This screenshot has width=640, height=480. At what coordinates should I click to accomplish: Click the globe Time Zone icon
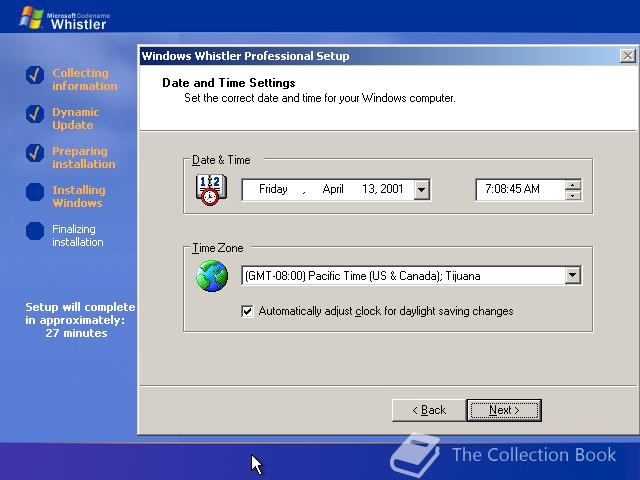[x=212, y=276]
